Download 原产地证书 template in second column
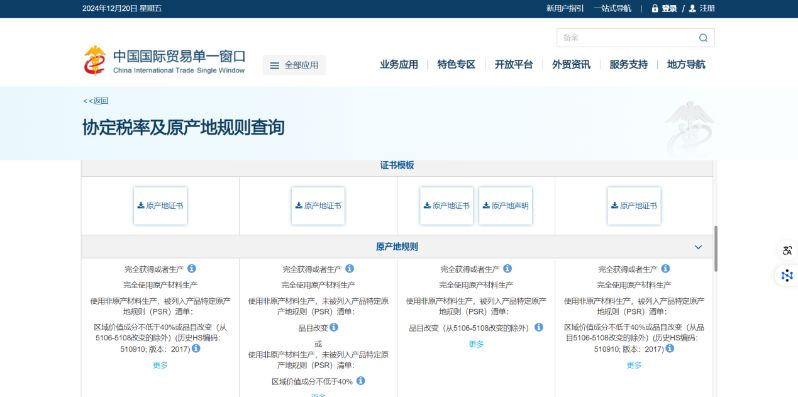Screen dimensions: 798x397 (318, 206)
